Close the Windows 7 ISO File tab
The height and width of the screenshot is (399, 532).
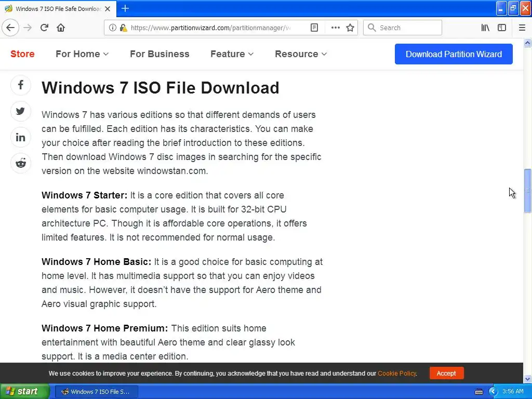click(108, 9)
